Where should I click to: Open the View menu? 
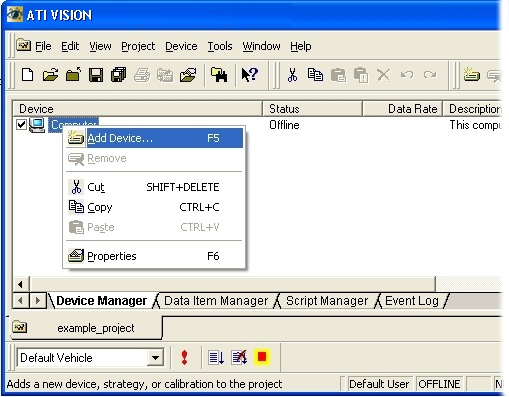coord(100,46)
